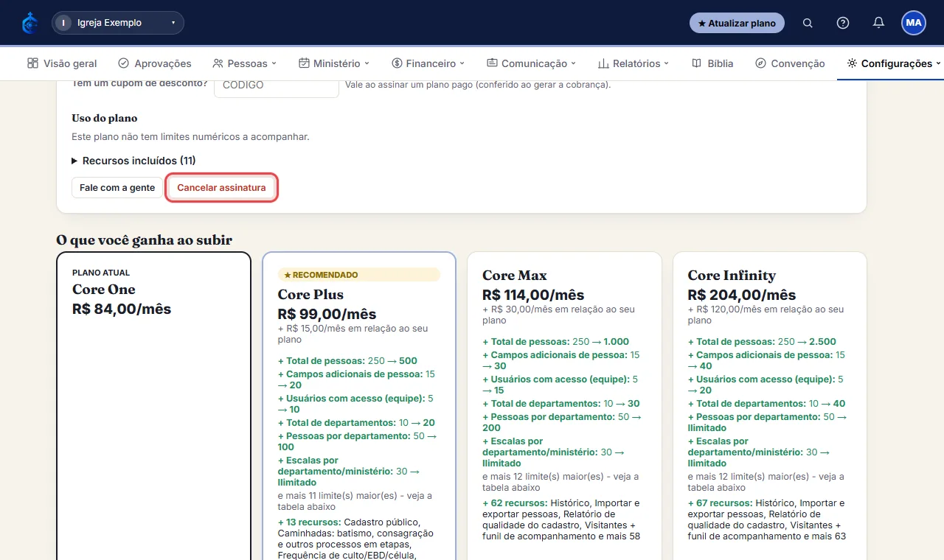Click the Aprovações check-circle icon
Screen dimensions: 944x560
coord(123,63)
